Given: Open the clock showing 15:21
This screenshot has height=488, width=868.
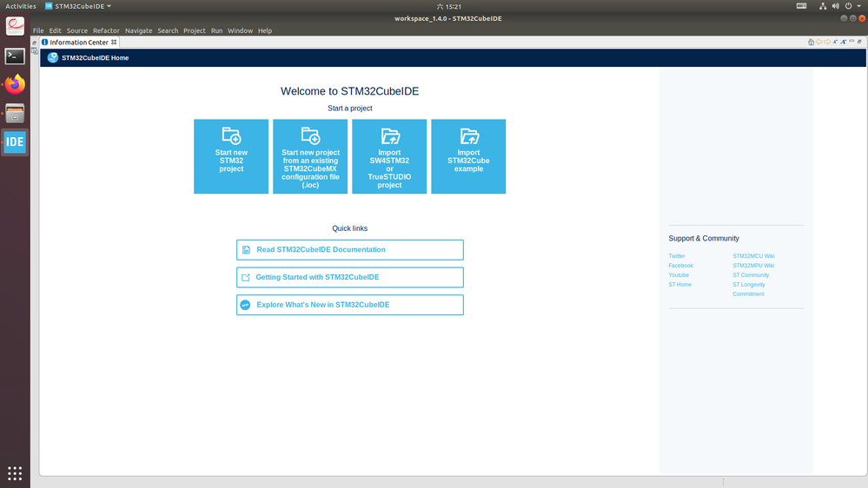Looking at the screenshot, I should click(449, 6).
